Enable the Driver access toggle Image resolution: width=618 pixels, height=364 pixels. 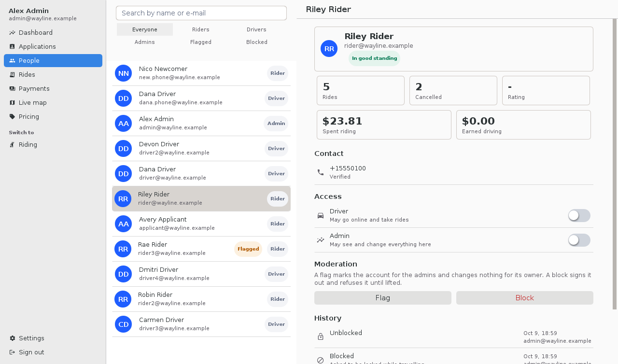click(x=579, y=216)
